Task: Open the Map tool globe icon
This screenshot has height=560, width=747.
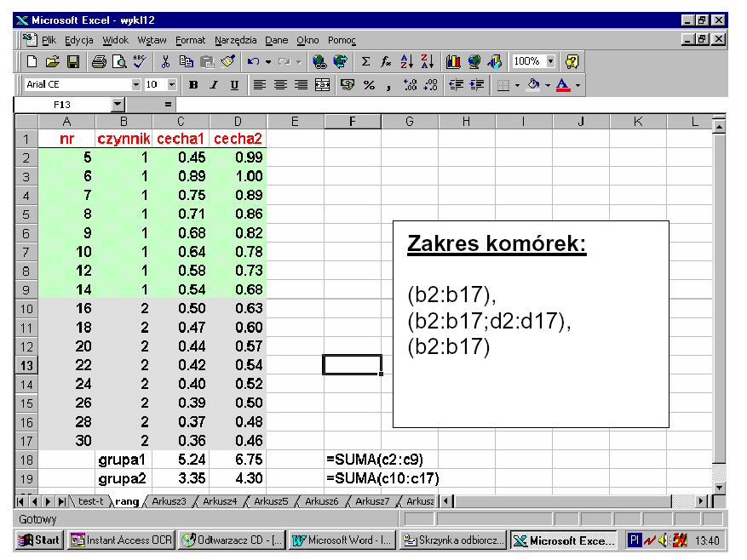Action: pyautogui.click(x=474, y=61)
